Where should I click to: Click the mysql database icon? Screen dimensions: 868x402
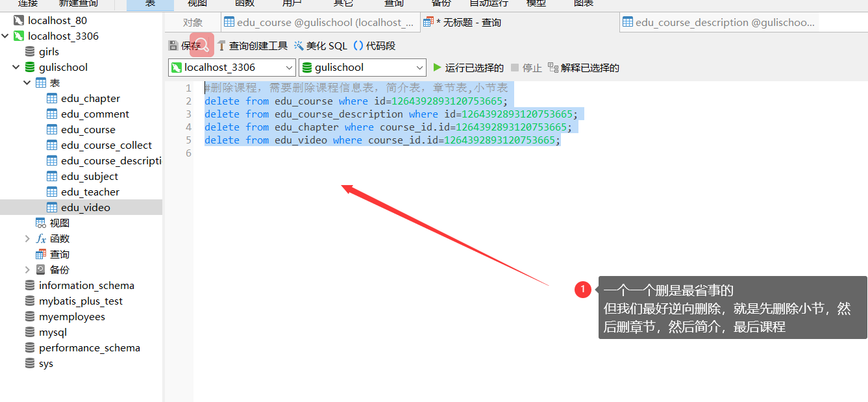(x=30, y=333)
